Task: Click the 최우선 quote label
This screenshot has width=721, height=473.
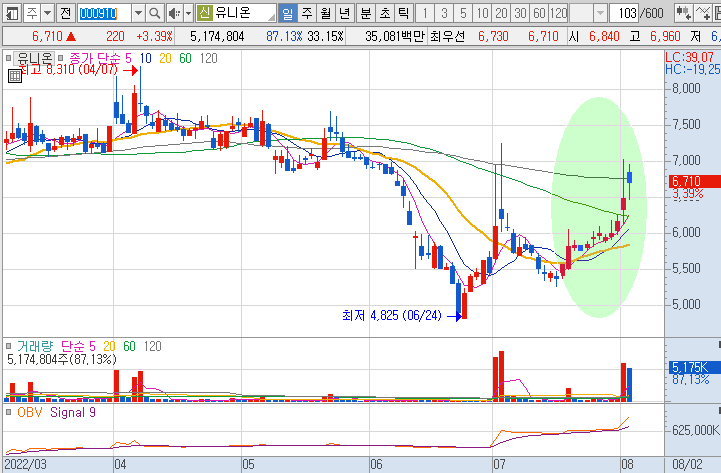Action: click(x=447, y=36)
